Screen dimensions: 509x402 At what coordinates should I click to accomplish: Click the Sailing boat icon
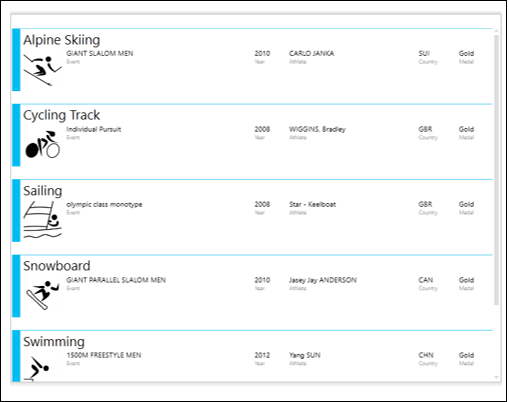tap(42, 220)
